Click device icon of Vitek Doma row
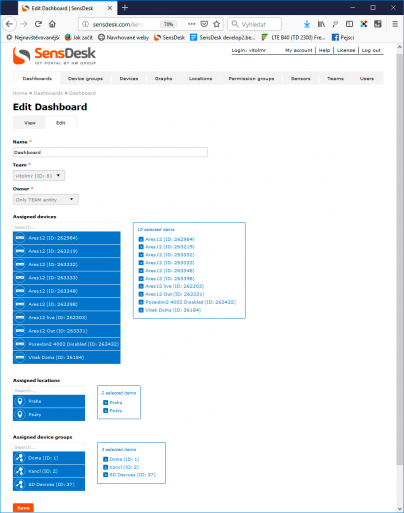 [x=20, y=357]
